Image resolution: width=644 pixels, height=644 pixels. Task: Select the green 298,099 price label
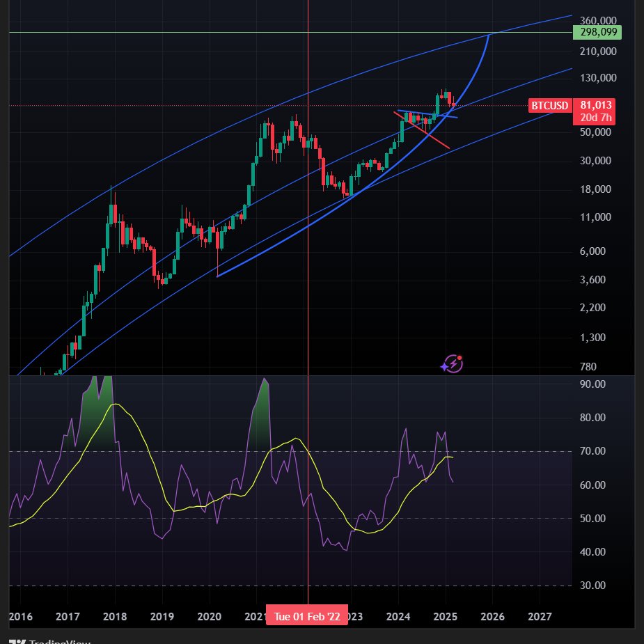pyautogui.click(x=597, y=32)
